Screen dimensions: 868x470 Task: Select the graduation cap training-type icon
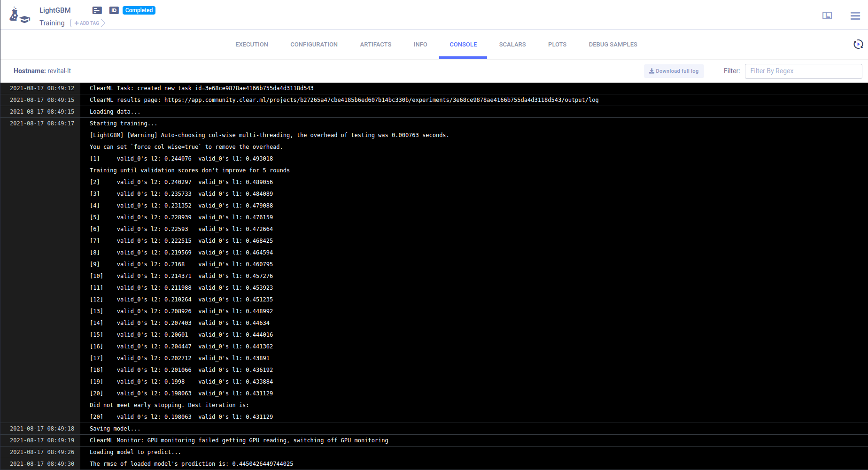pos(25,19)
